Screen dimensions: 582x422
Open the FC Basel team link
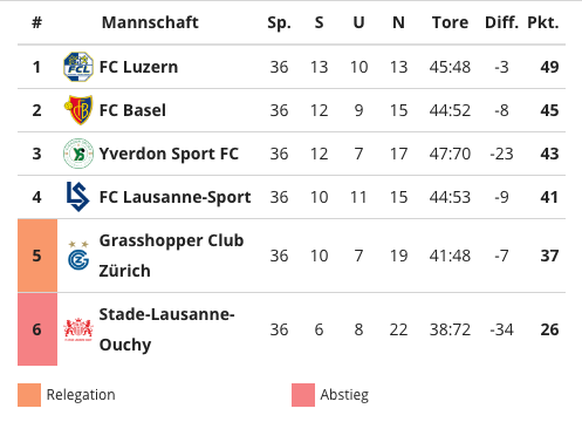133,110
